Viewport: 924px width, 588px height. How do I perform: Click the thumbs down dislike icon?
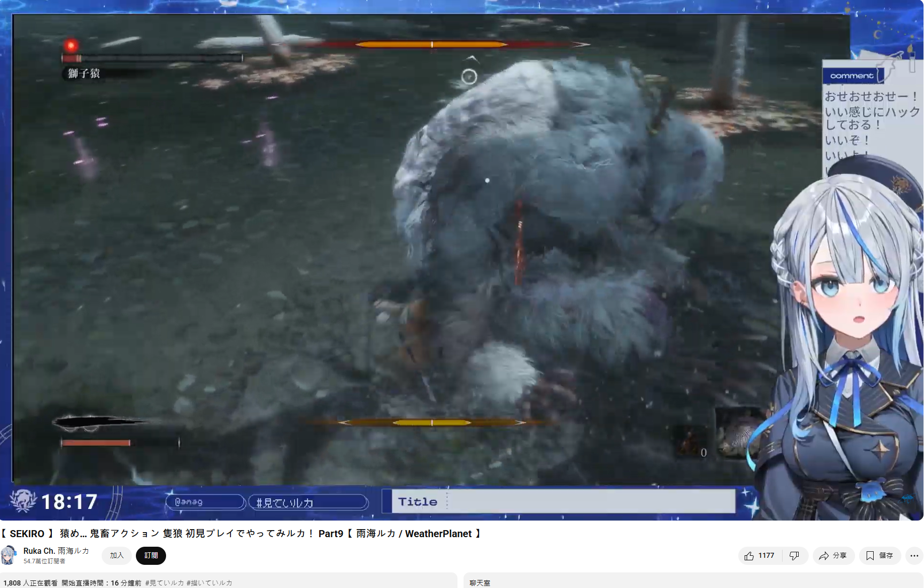pyautogui.click(x=795, y=556)
